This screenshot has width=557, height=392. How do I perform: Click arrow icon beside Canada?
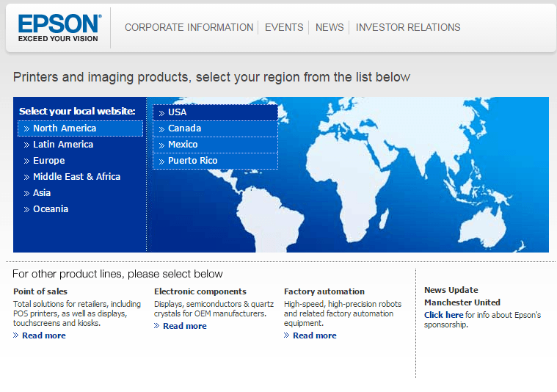161,129
